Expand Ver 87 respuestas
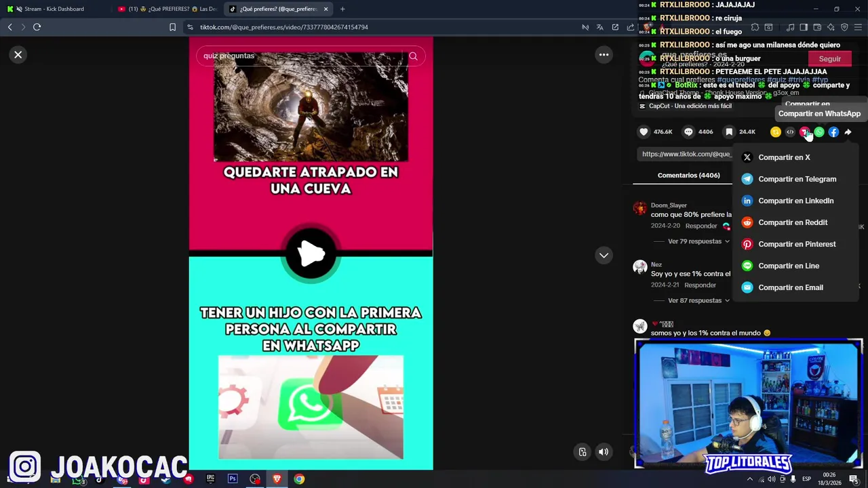Screen dimensions: 868x488 (698, 300)
